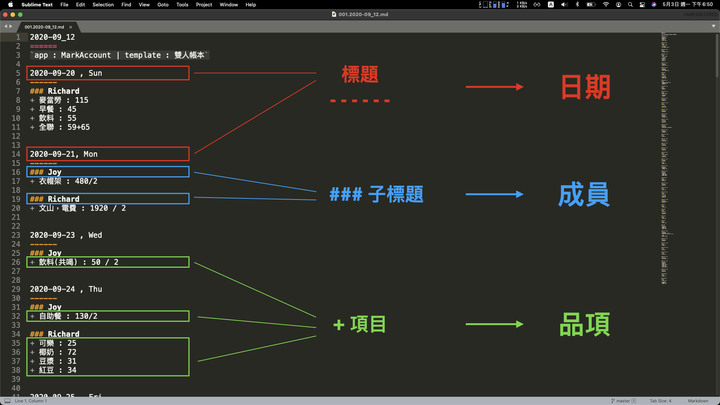The image size is (720, 405).
Task: Click the '### Richard' heading on line 34
Action: (55, 334)
